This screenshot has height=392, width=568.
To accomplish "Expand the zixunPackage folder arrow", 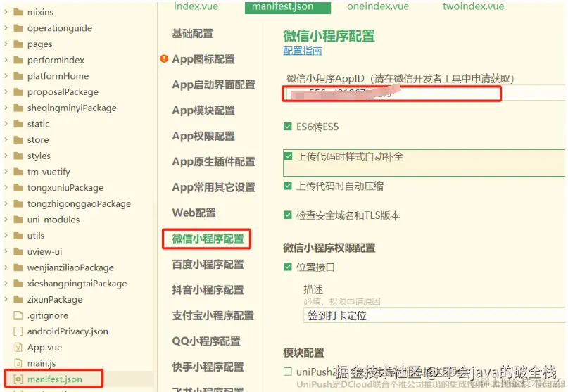I will [x=6, y=299].
